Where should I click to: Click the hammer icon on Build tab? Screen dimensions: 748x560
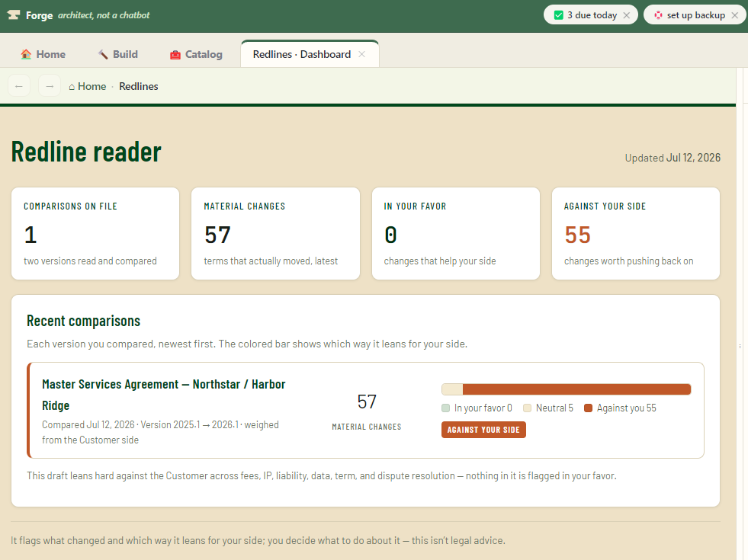click(103, 54)
